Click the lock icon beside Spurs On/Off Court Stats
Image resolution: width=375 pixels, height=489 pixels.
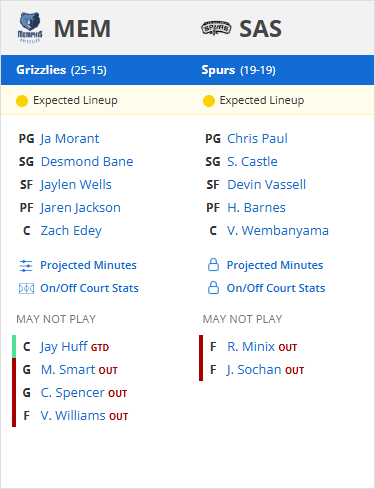click(213, 288)
